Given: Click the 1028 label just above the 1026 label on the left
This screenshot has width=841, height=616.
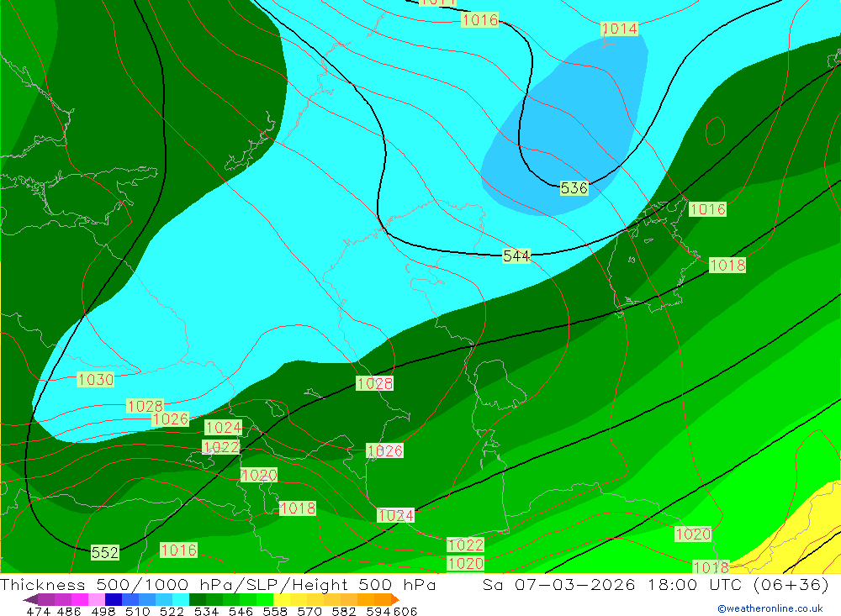Looking at the screenshot, I should tap(145, 406).
